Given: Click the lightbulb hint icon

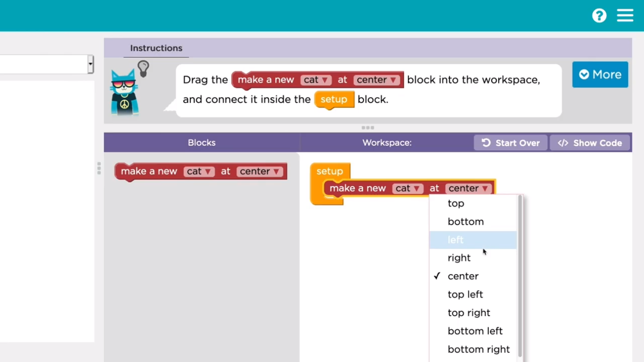Looking at the screenshot, I should [x=143, y=68].
